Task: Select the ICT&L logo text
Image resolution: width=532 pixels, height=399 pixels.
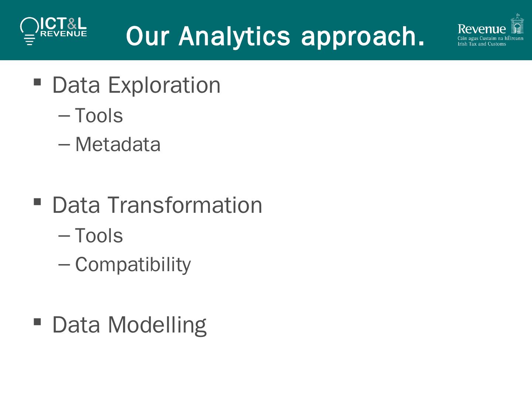Action: (x=63, y=23)
